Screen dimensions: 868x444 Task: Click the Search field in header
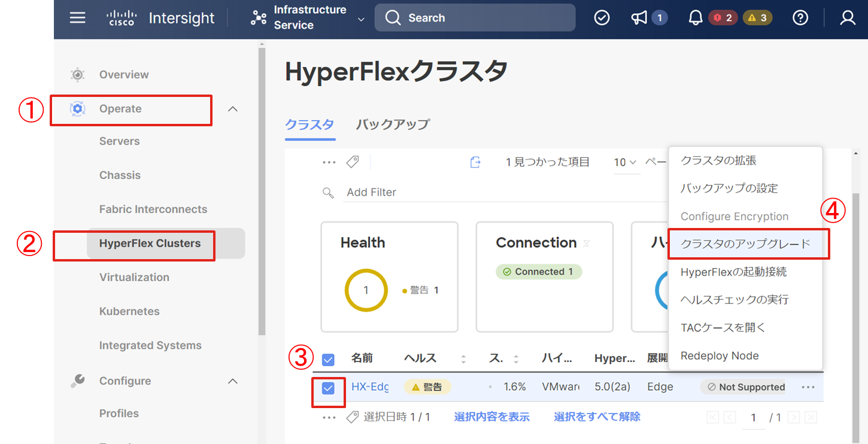475,18
